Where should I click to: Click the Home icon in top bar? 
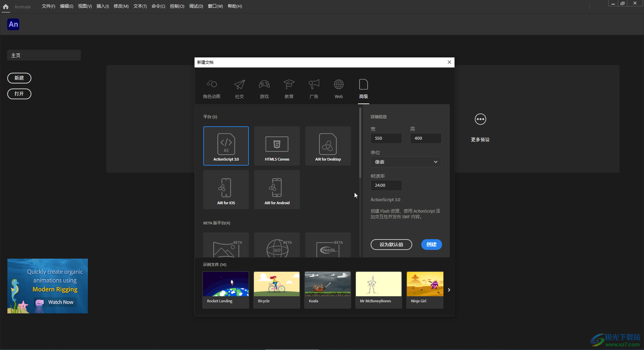[x=6, y=6]
